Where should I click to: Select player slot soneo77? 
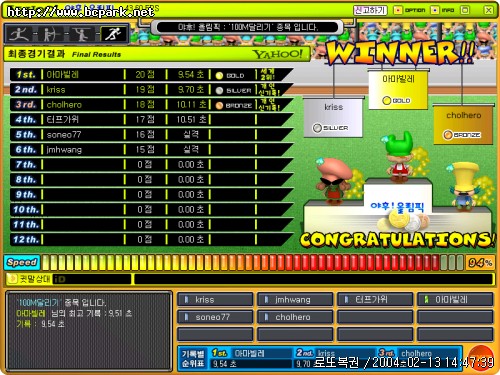[x=215, y=317]
